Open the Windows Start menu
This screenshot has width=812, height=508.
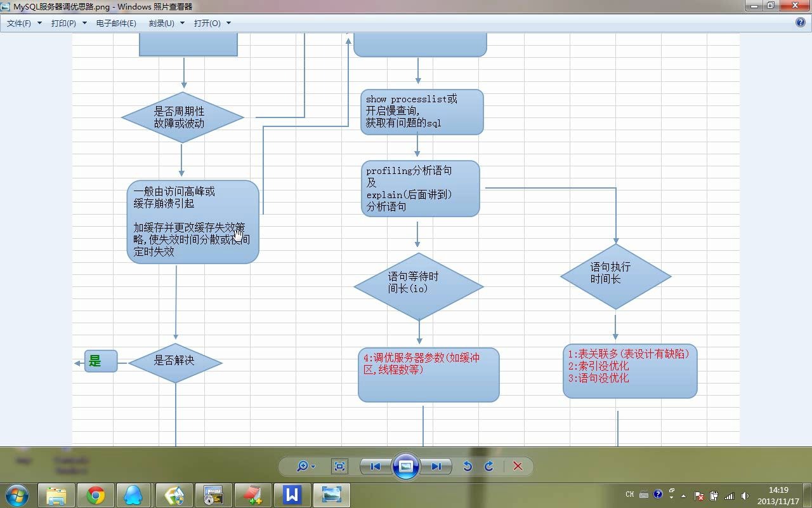[17, 495]
